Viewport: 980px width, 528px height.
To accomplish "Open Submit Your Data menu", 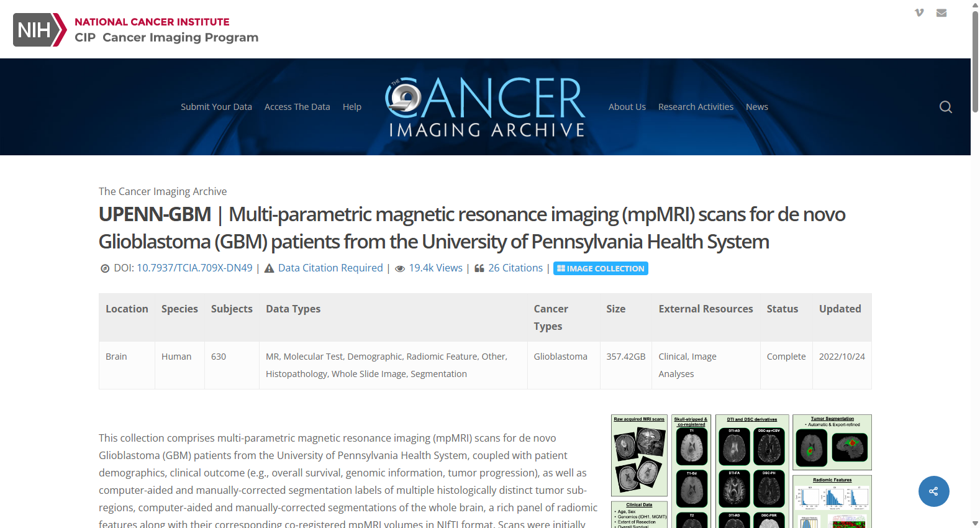I will tap(216, 107).
